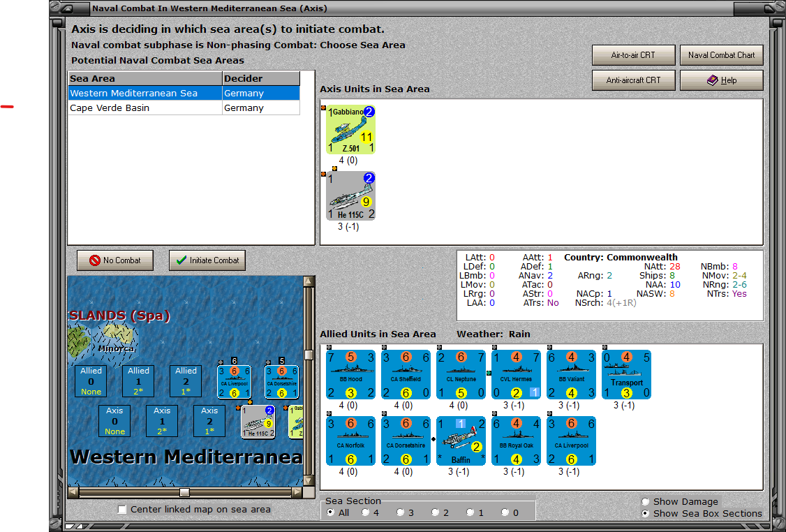Click the No Combat button

click(x=114, y=260)
